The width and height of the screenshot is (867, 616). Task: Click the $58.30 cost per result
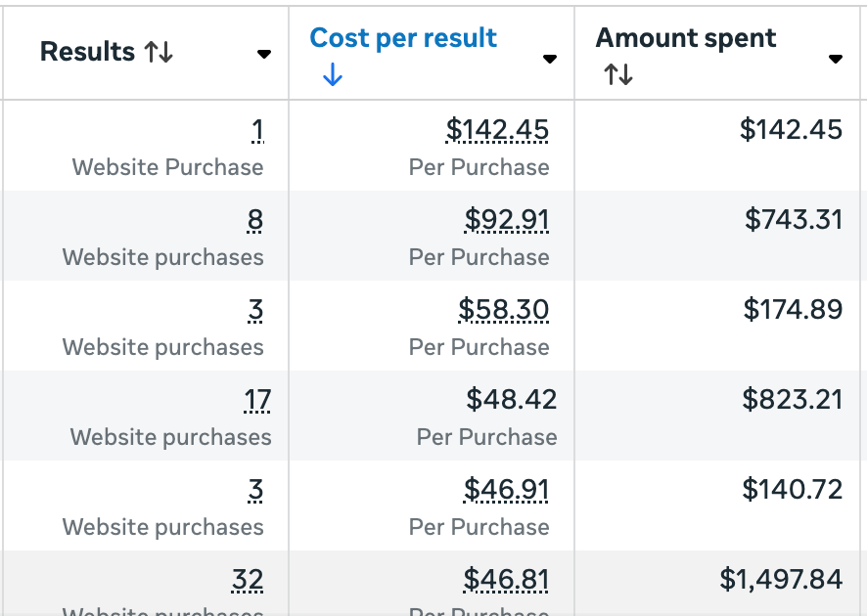click(504, 310)
